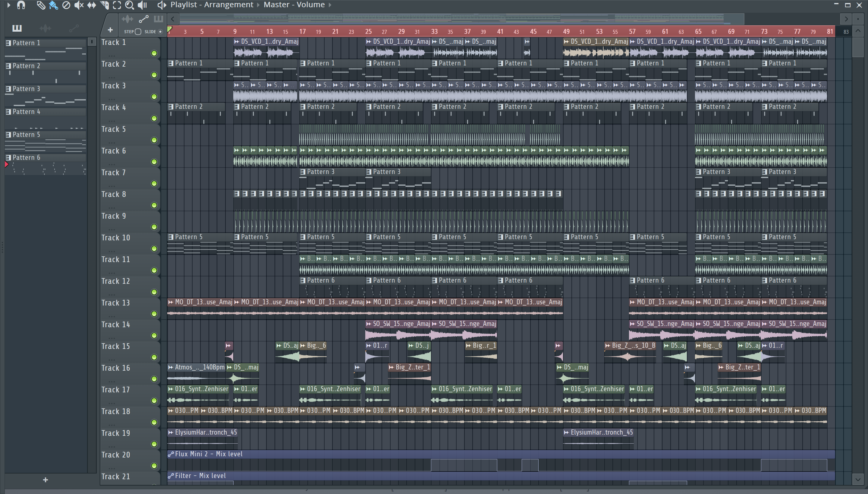Select Pattern 2 in the picker

coord(46,73)
